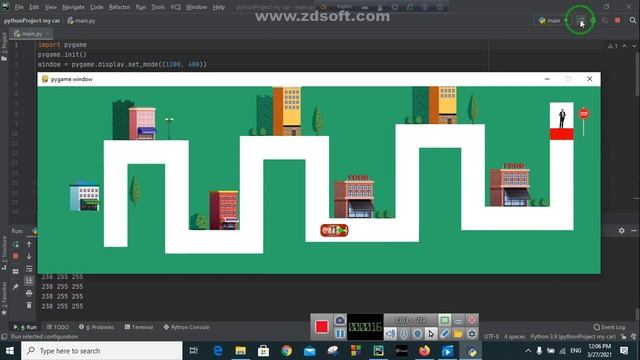This screenshot has height=360, width=640.
Task: Select the main.py editor tab
Action: pyautogui.click(x=30, y=34)
